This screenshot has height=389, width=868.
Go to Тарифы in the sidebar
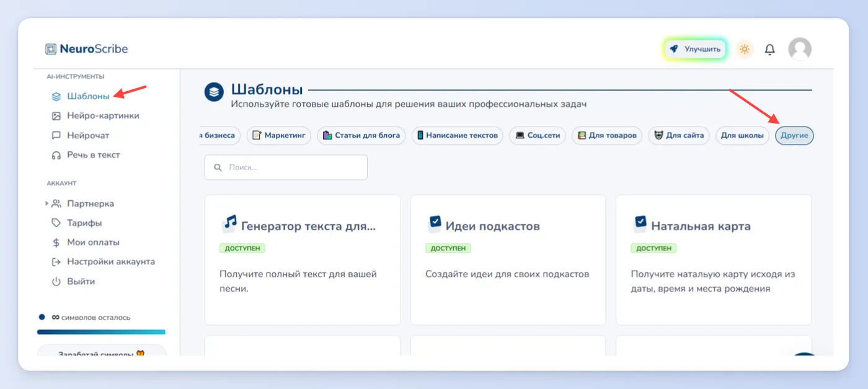[x=76, y=223]
